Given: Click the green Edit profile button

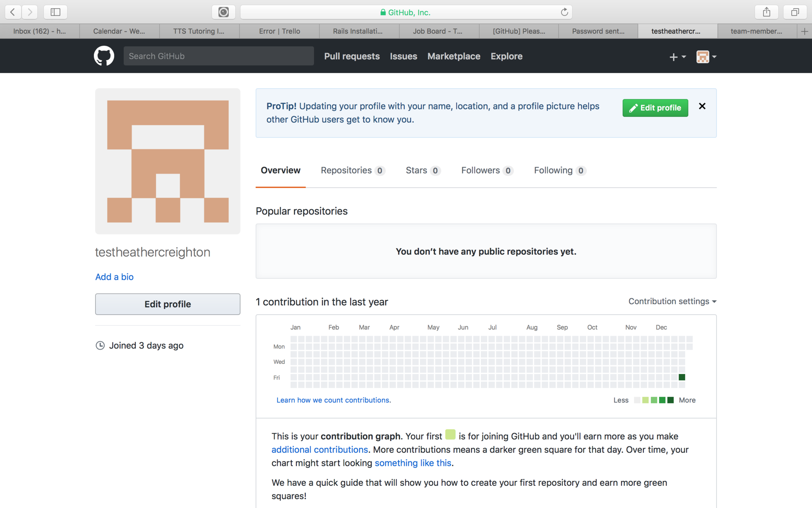Looking at the screenshot, I should [x=655, y=108].
